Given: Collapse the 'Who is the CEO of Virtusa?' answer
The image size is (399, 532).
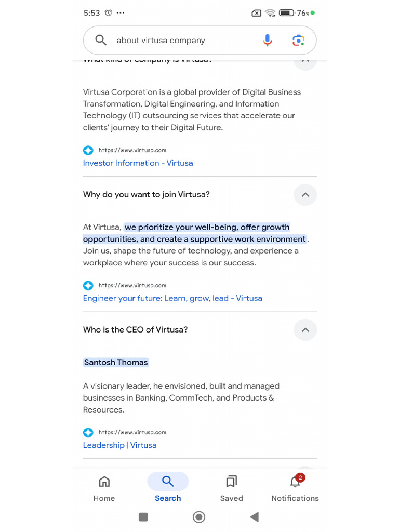Looking at the screenshot, I should (305, 330).
